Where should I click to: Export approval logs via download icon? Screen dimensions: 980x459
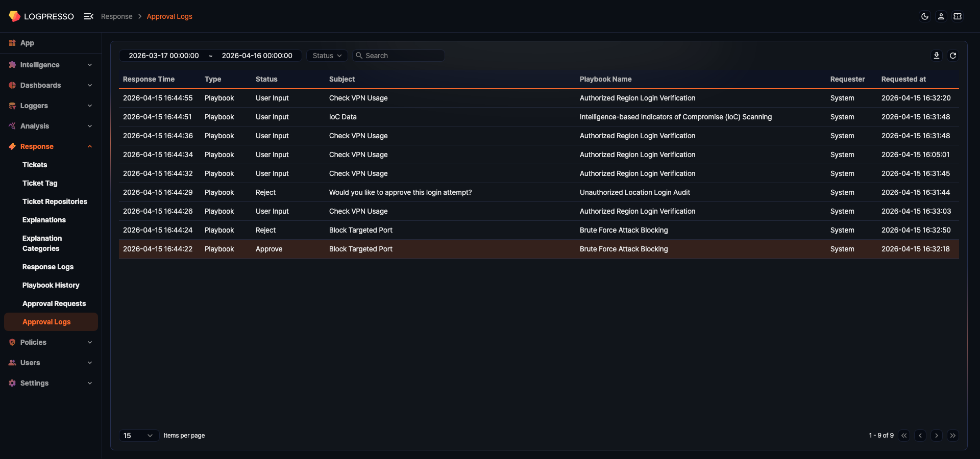937,55
